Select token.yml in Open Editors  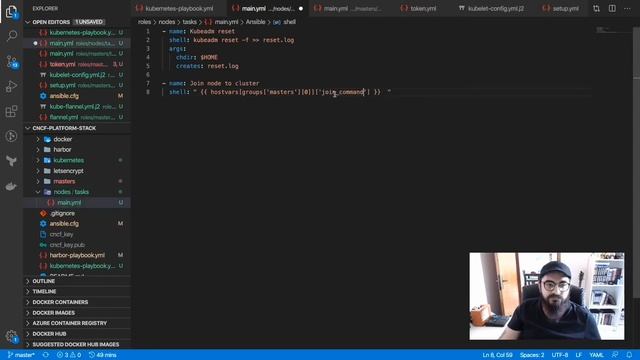(77, 64)
